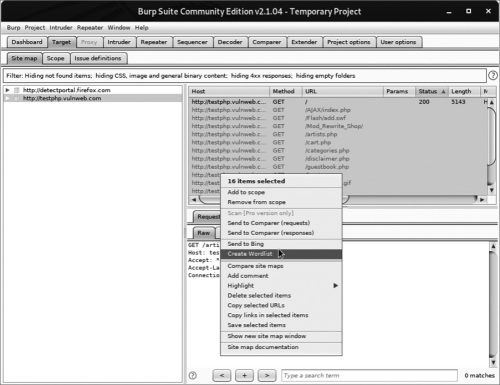This screenshot has height=385, width=500.
Task: Click the site map filter bar
Action: tap(245, 76)
